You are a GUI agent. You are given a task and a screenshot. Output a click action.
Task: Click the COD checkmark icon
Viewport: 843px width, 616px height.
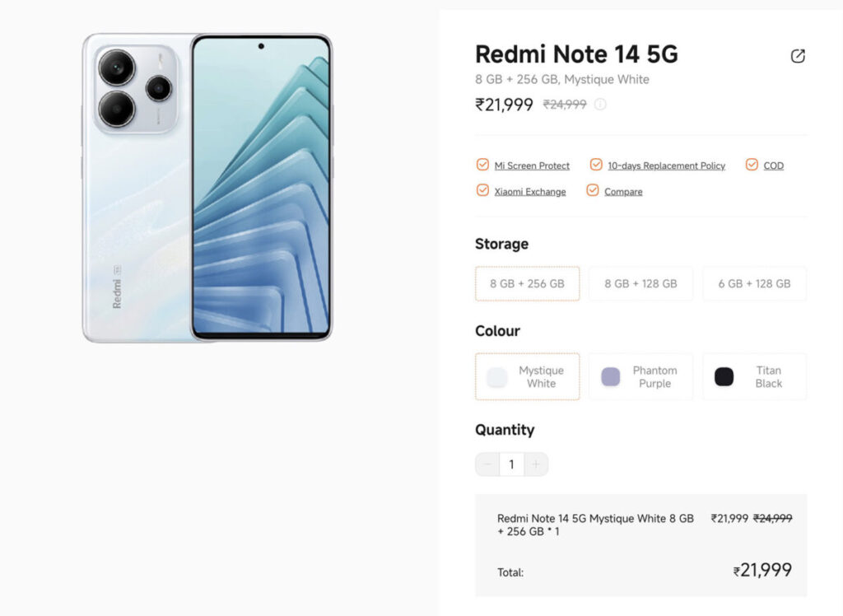[752, 165]
